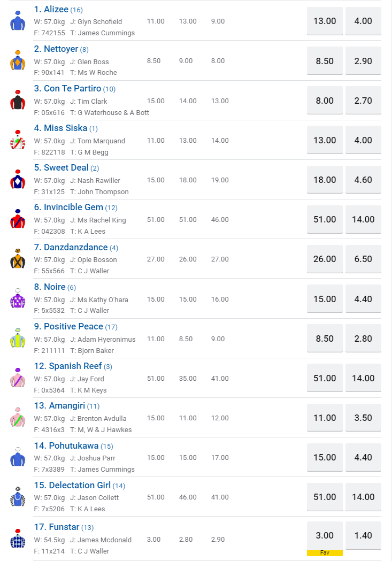This screenshot has width=392, height=561.
Task: Select Sweet Deal place odds 4.60
Action: (363, 180)
